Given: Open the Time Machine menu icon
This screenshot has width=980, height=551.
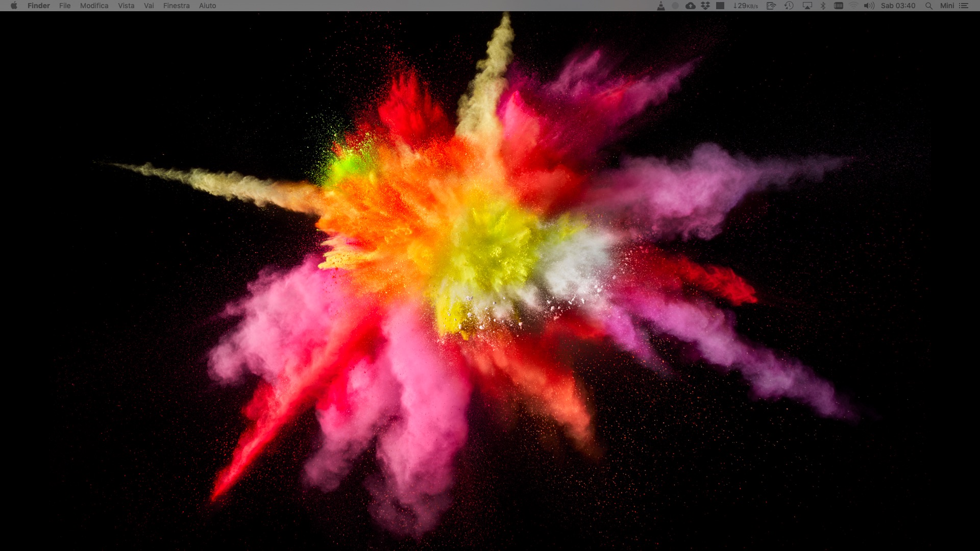Looking at the screenshot, I should tap(789, 6).
